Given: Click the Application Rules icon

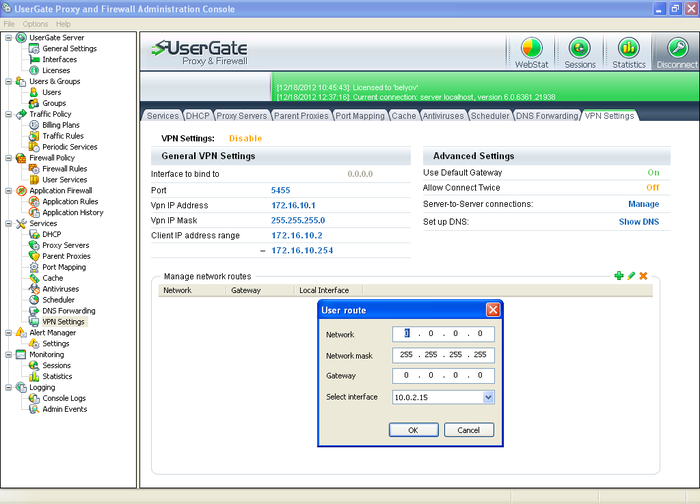Looking at the screenshot, I should pos(34,202).
